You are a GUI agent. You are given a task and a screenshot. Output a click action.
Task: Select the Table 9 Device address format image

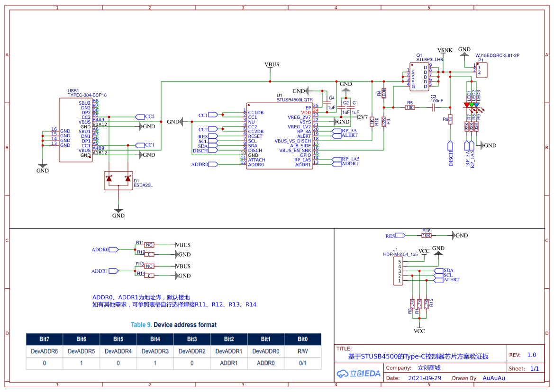pyautogui.click(x=173, y=346)
